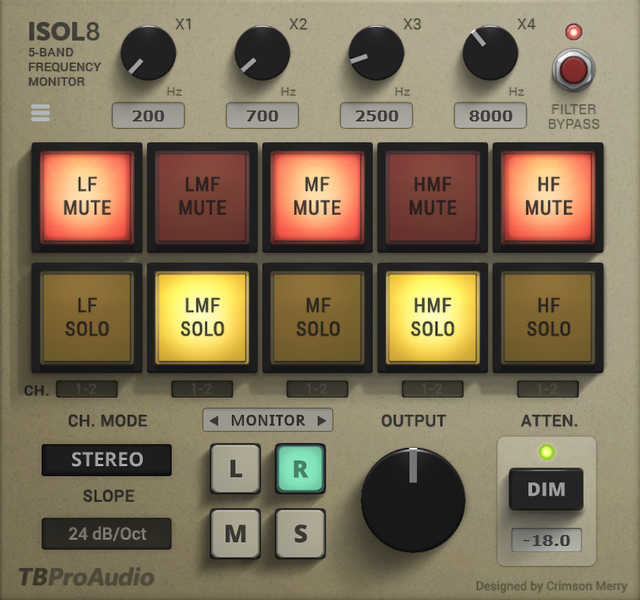This screenshot has height=600, width=640.
Task: Click the X1 crossover frequency knob
Action: [148, 53]
